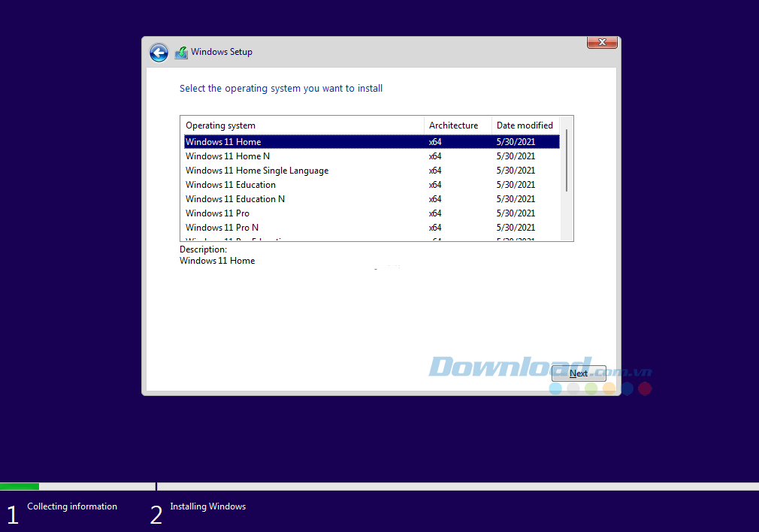Click the Windows Setup title icon
Screen dimensions: 759x532
[x=181, y=53]
